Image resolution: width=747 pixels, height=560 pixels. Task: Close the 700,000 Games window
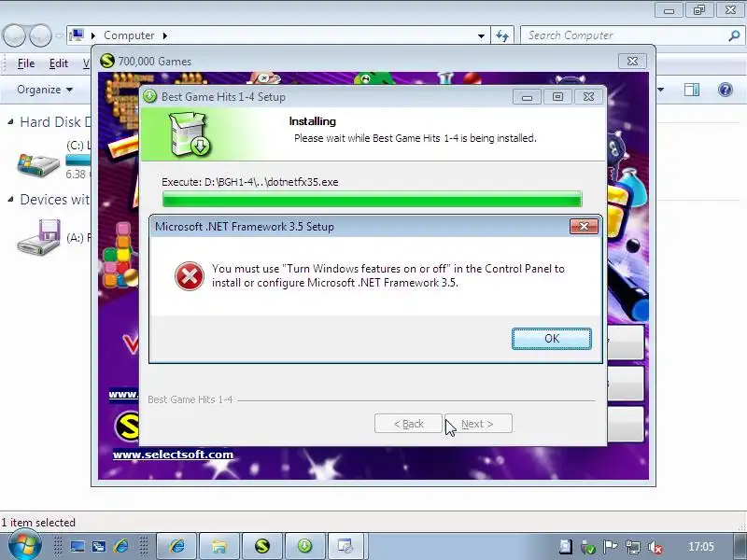(x=632, y=61)
